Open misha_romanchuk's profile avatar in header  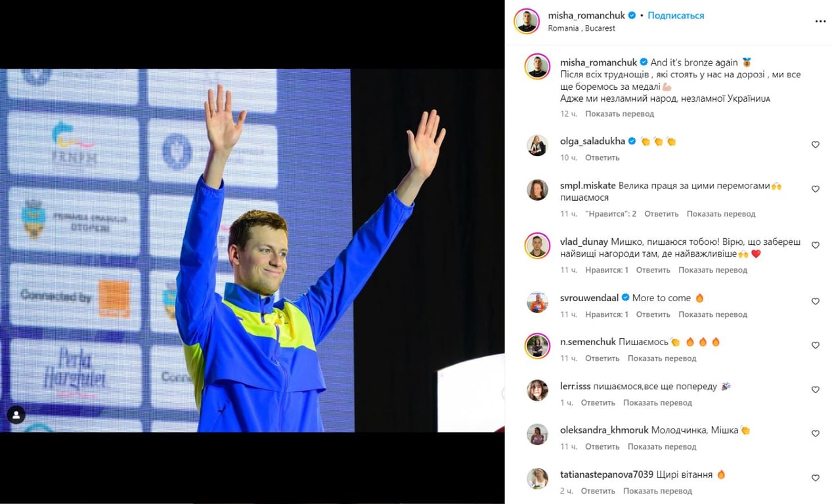(x=527, y=21)
